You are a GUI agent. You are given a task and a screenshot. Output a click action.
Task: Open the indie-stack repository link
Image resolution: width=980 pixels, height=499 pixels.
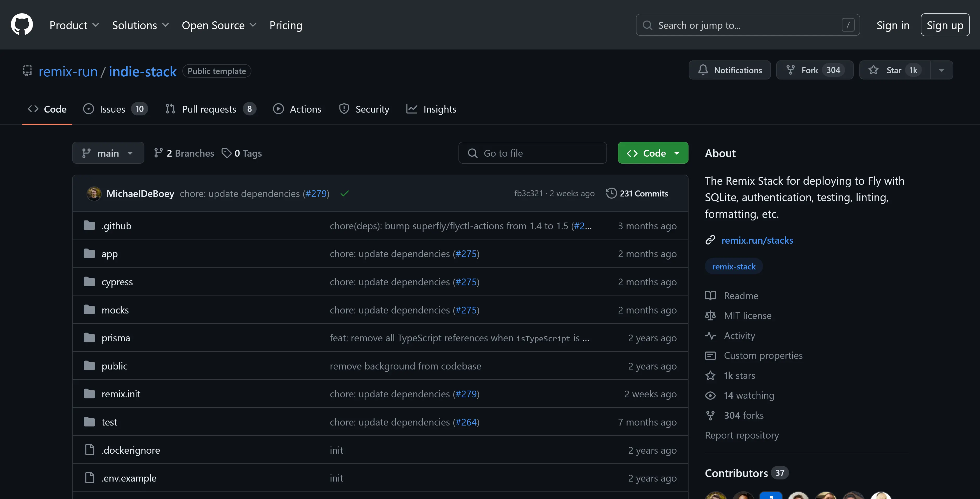(x=143, y=71)
